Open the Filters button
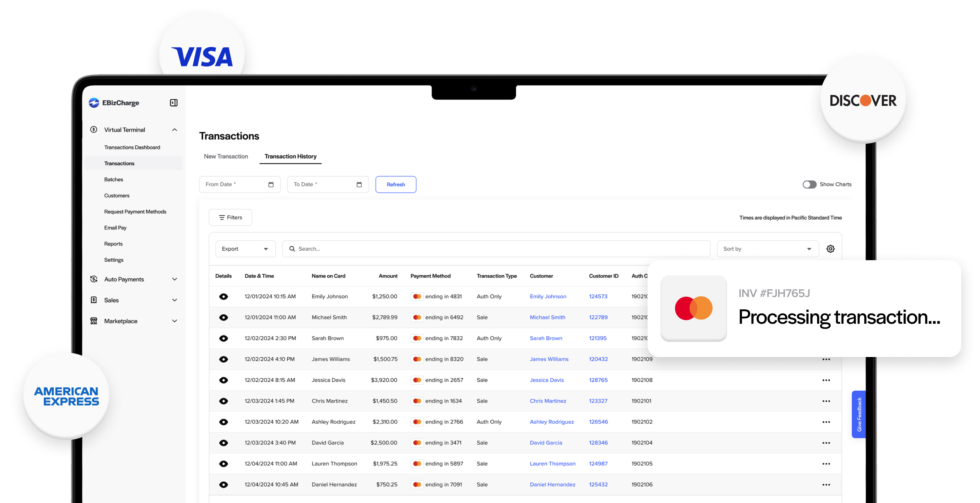980x503 pixels. point(230,218)
